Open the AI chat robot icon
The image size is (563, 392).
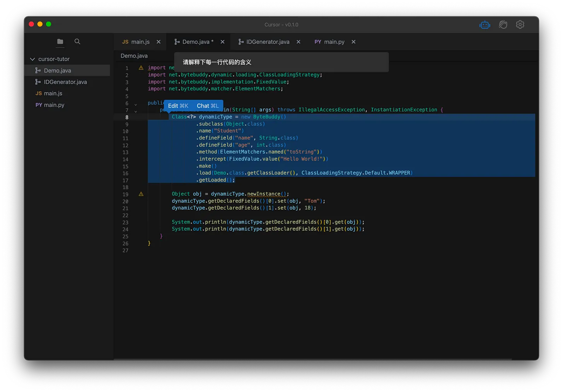point(485,25)
